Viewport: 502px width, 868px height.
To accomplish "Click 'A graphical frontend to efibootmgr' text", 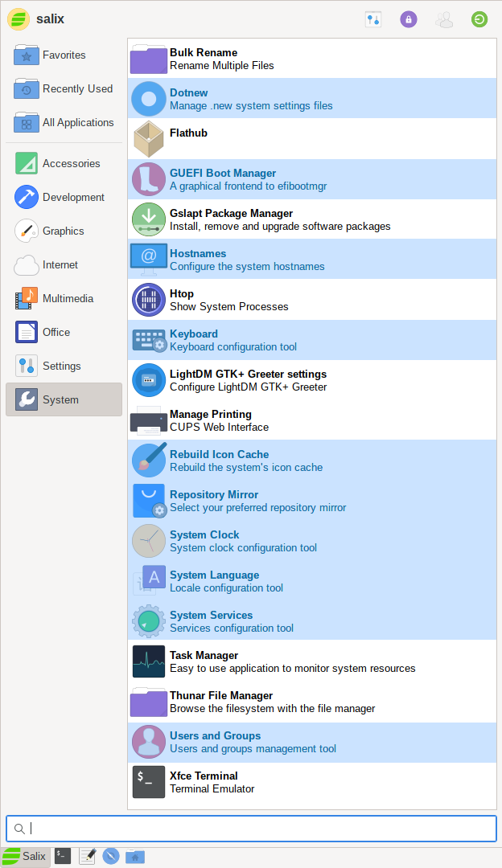I will pos(249,186).
